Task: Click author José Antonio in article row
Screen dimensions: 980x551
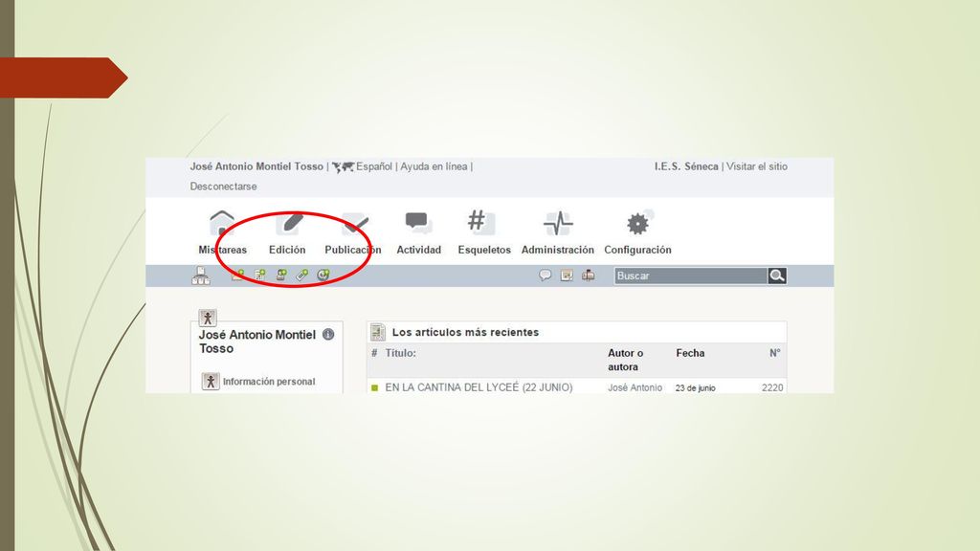Action: coord(635,388)
